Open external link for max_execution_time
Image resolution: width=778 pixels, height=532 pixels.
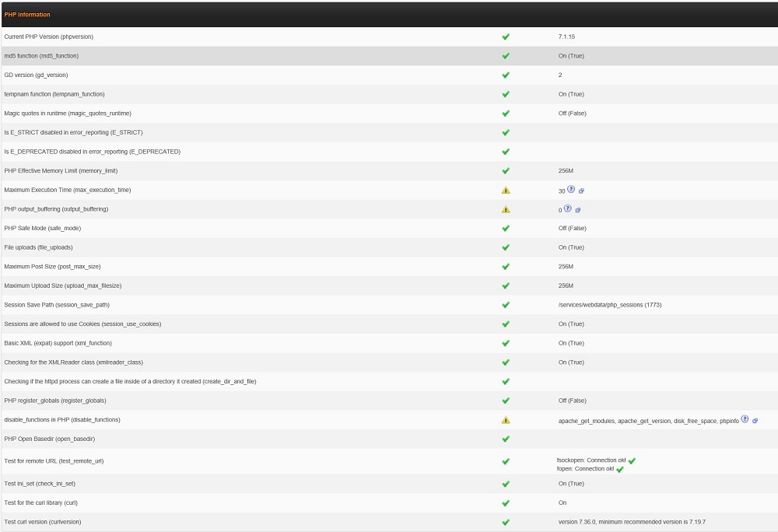pos(581,191)
